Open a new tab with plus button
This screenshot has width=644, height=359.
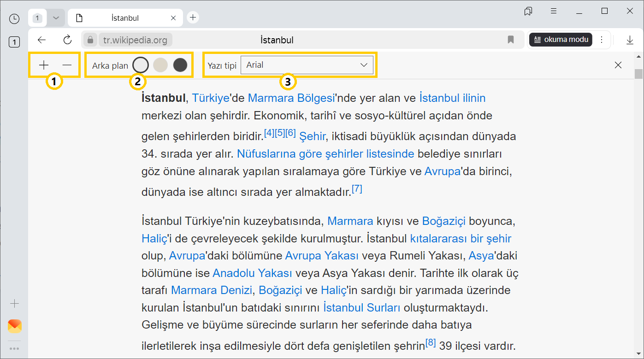point(193,18)
